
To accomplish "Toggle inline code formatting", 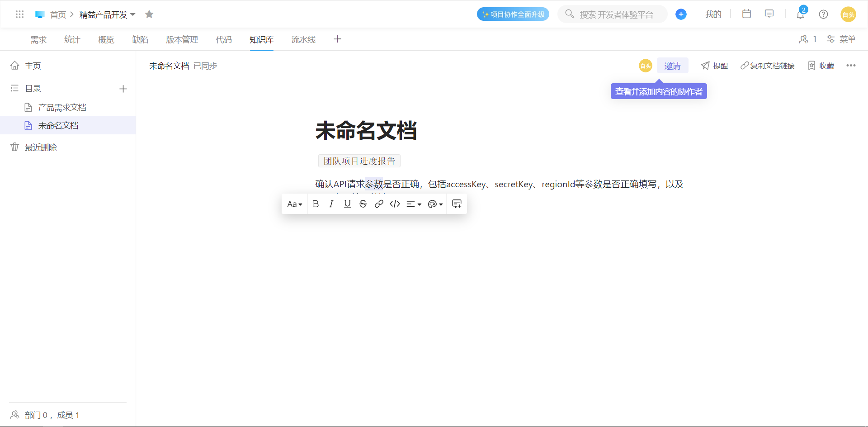I will [x=395, y=204].
